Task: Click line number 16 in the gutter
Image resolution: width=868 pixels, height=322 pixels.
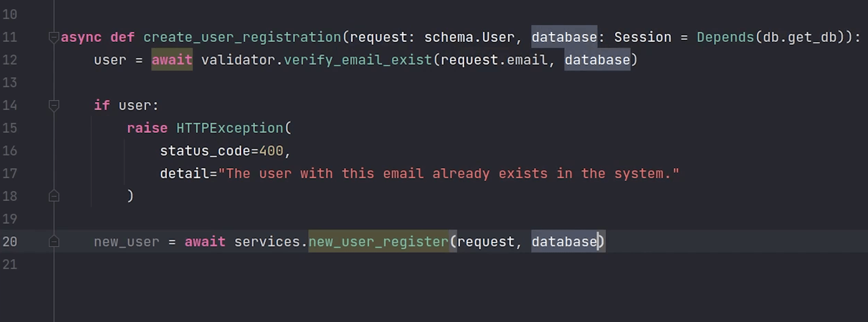Action: pyautogui.click(x=10, y=151)
